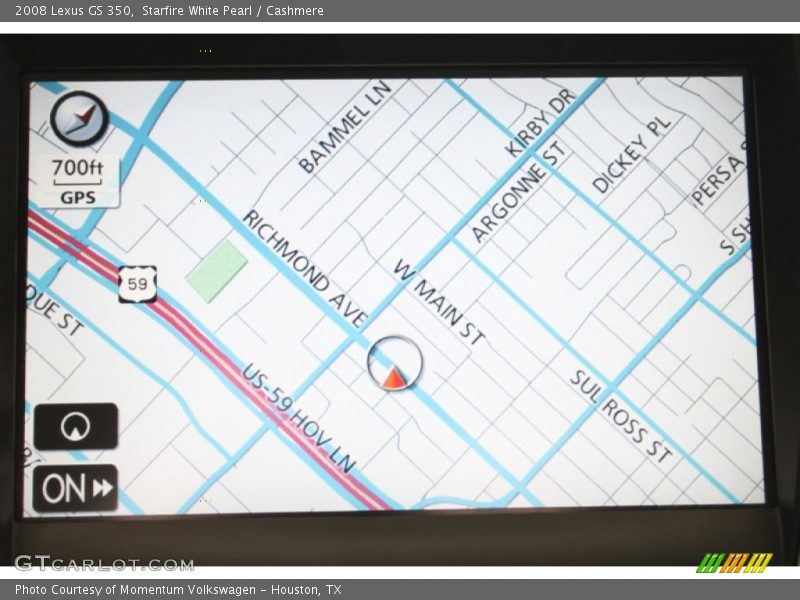
Task: Tap the ON fast-forward button
Action: click(x=76, y=488)
